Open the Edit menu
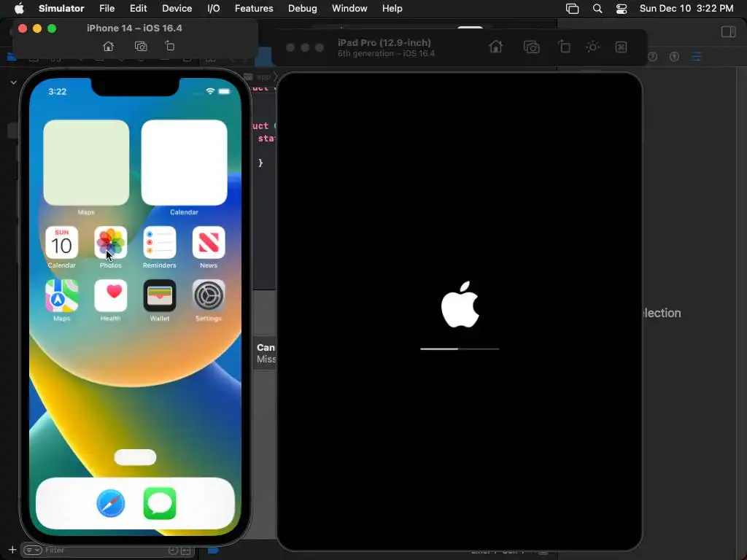This screenshot has width=747, height=560. (138, 8)
